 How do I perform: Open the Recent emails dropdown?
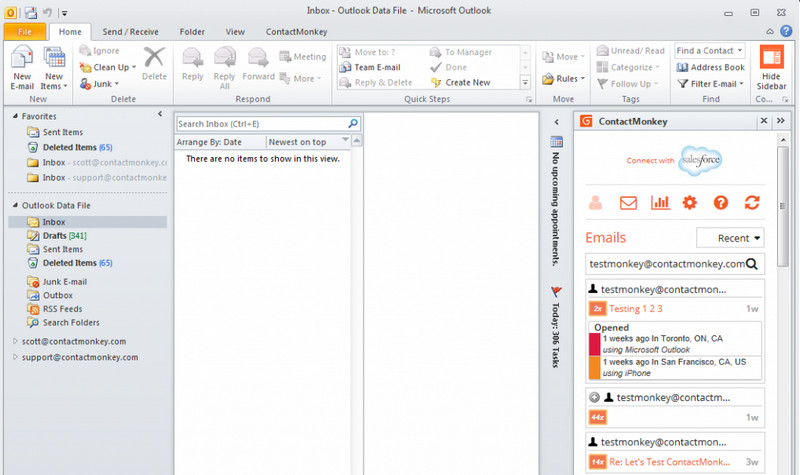[x=730, y=238]
